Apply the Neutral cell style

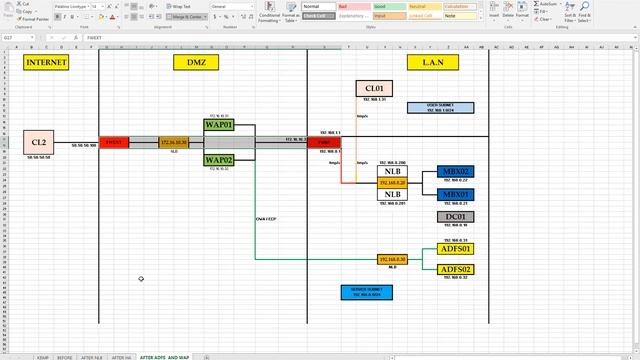(424, 7)
